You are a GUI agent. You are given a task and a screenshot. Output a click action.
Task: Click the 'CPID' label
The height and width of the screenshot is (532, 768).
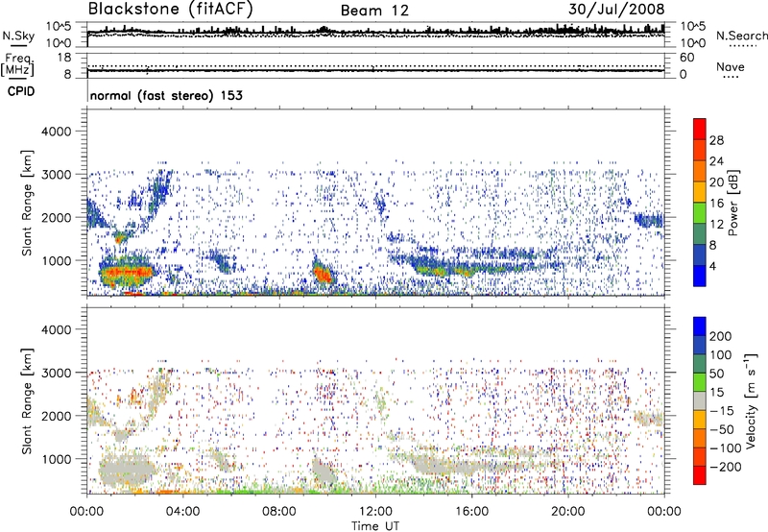tap(21, 91)
